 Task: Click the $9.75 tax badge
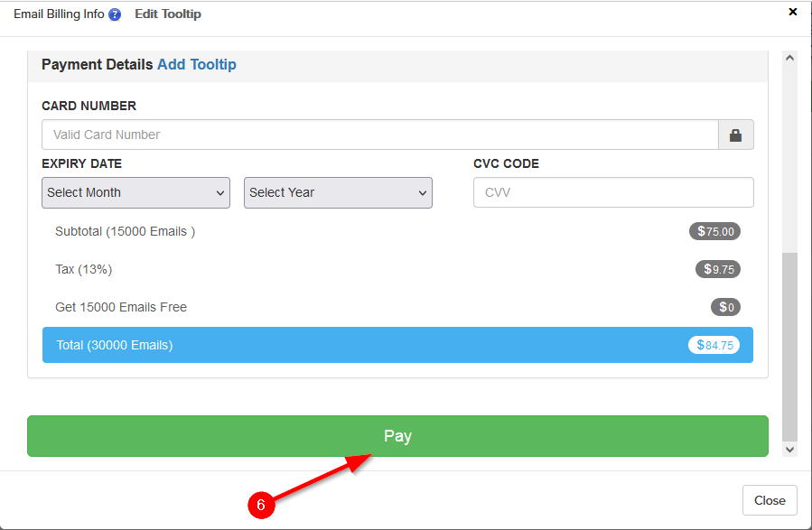[x=717, y=269]
